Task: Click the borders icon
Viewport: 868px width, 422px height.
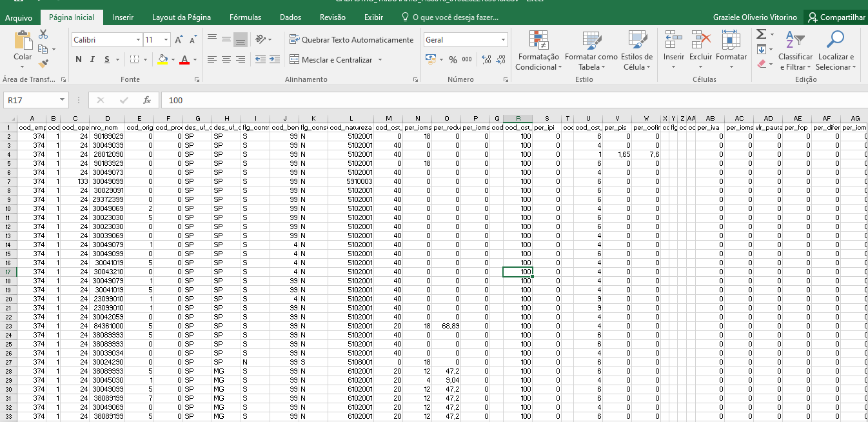Action: pyautogui.click(x=134, y=59)
